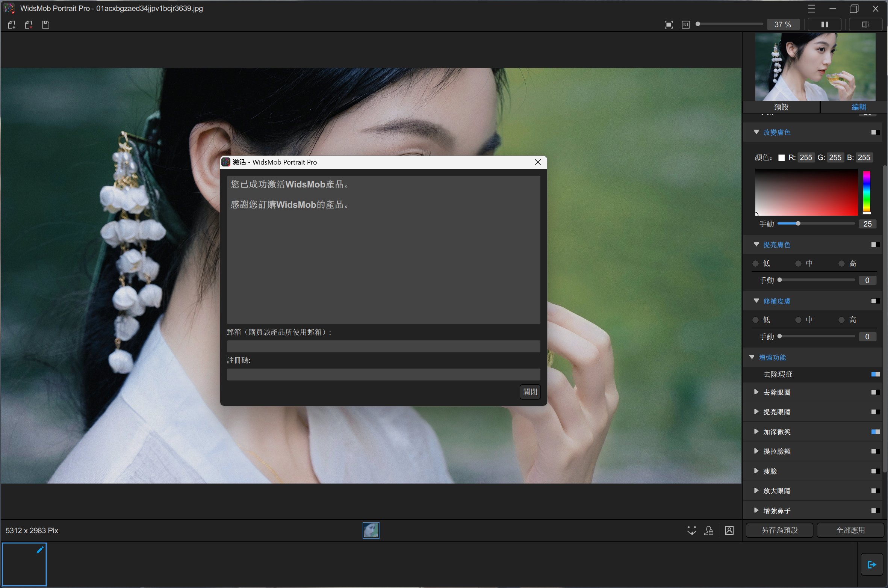Expand the 放大眼睛 triangle
This screenshot has height=588, width=888.
(x=756, y=490)
